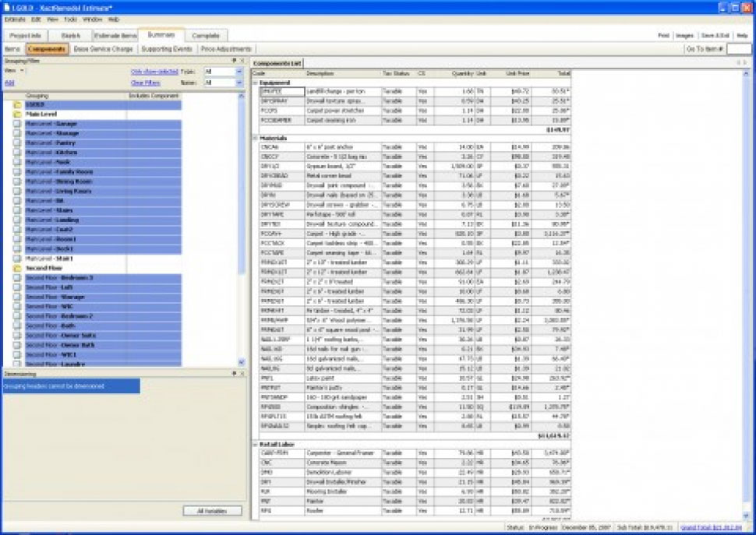Click the folder icon beside Main Level
This screenshot has width=756, height=535.
[17, 114]
